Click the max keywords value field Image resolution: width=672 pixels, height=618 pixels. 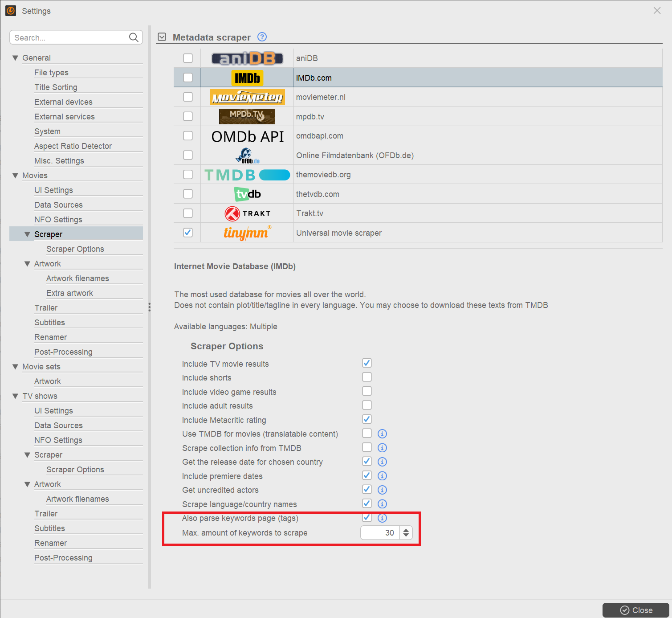[380, 533]
